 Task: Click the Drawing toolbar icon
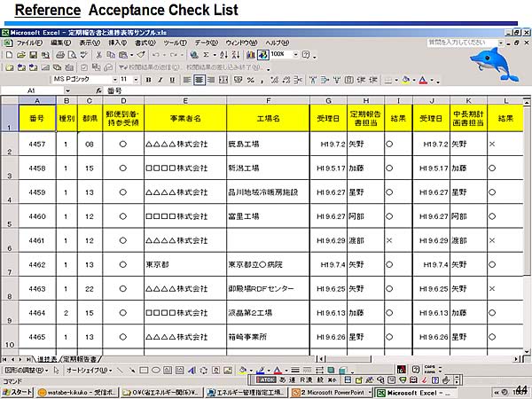263,55
